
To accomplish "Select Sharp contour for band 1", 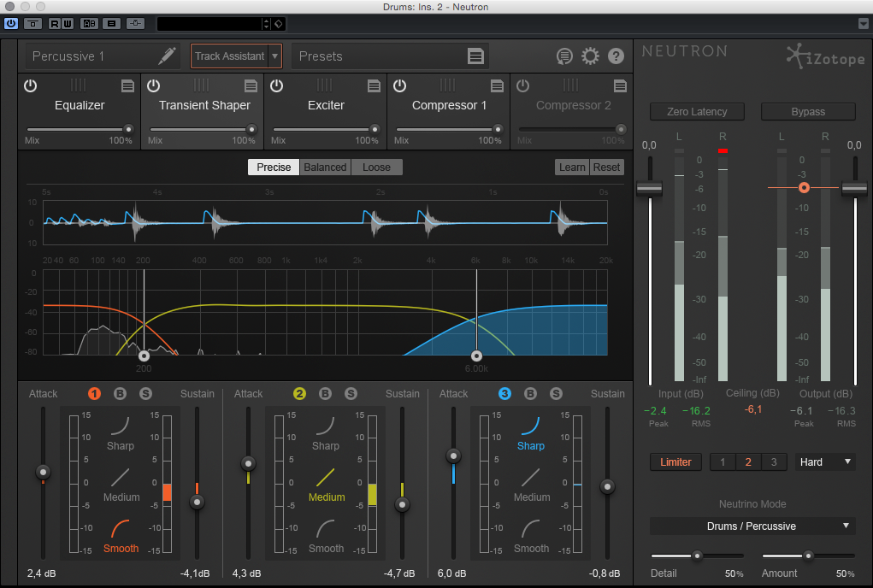I will tap(121, 434).
